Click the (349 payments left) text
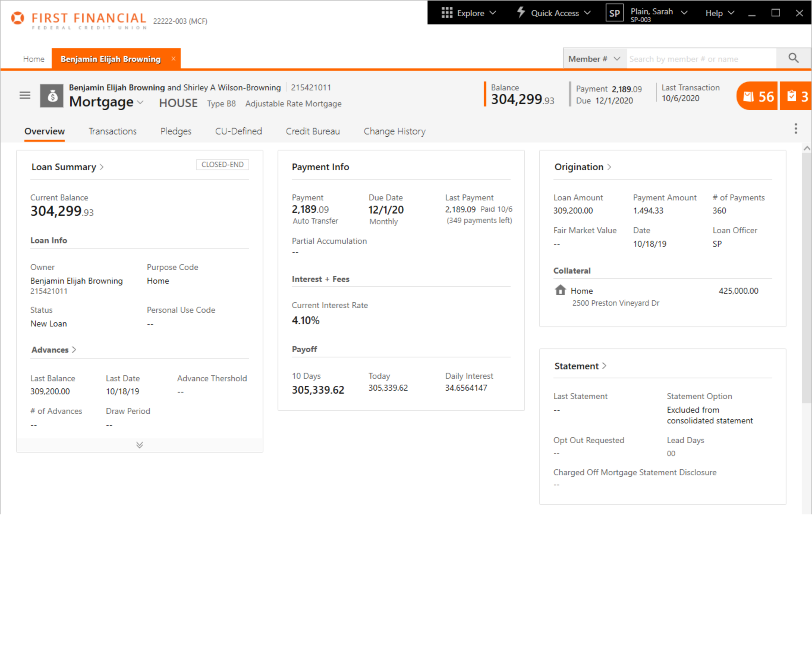Image resolution: width=812 pixels, height=672 pixels. tap(479, 221)
